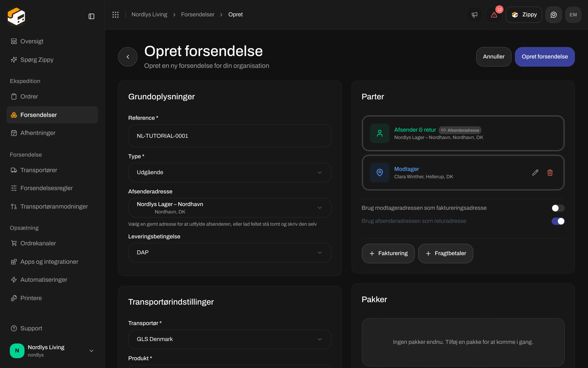588x368 pixels.
Task: Collapse the sidebar with the panel icon
Action: click(91, 16)
